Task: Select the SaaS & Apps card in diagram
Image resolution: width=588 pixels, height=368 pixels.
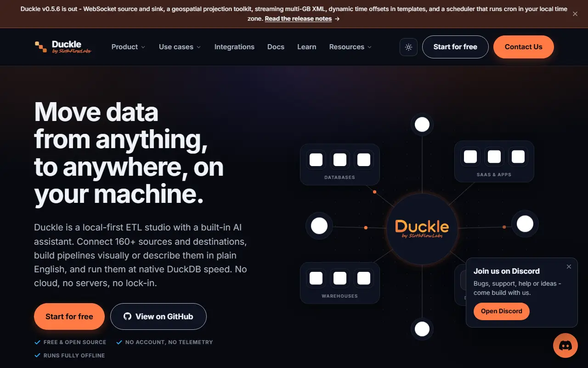Action: coord(494,161)
